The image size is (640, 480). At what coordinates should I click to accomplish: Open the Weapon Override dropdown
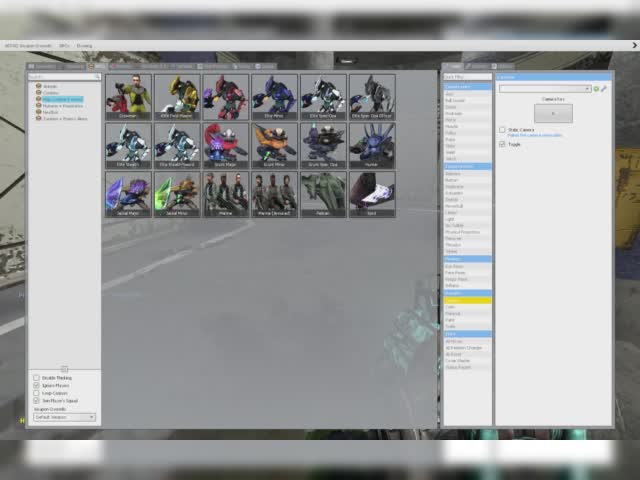(x=64, y=417)
